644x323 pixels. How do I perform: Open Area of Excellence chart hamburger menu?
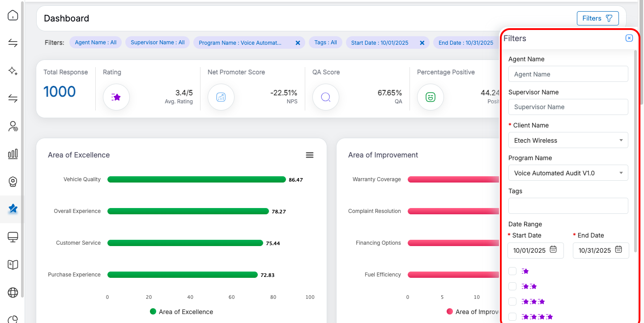click(309, 155)
